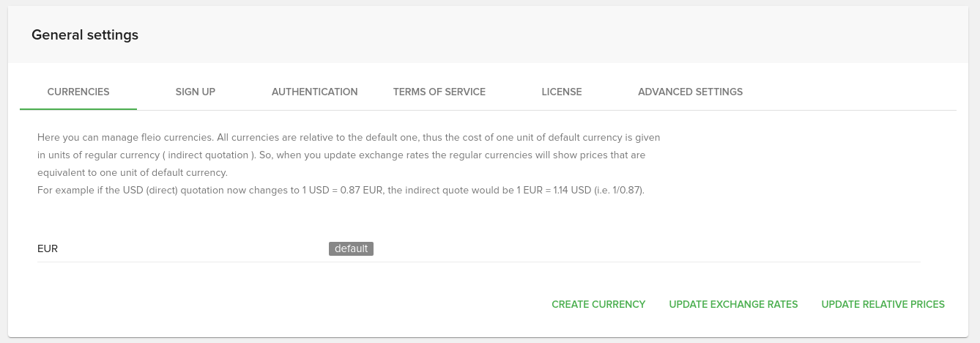Switch to the Currencies tab
Viewport: 980px width, 343px height.
pos(78,92)
